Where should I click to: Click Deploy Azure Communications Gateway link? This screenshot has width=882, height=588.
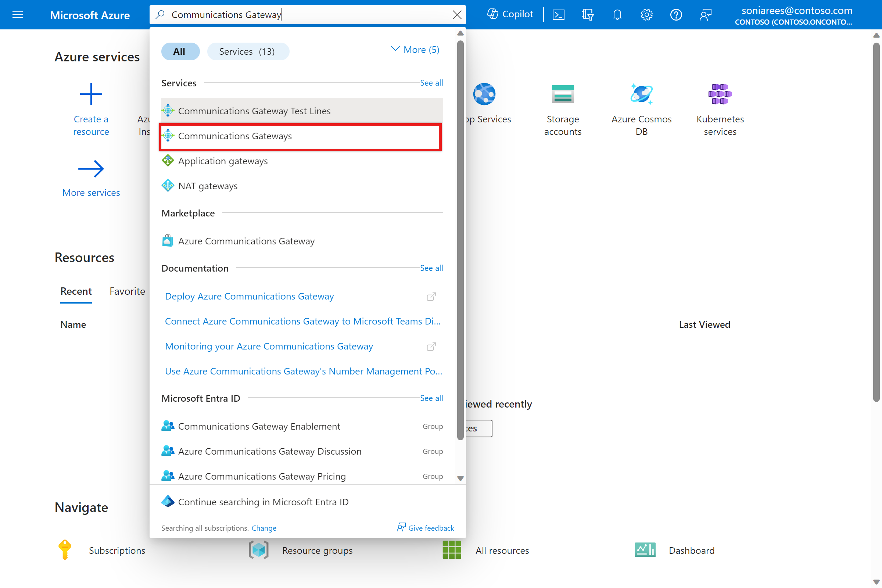point(250,296)
